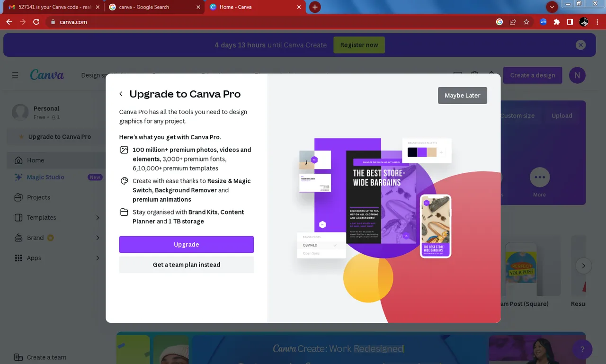Open the tab search dropdown arrow
The width and height of the screenshot is (606, 364).
[x=552, y=7]
